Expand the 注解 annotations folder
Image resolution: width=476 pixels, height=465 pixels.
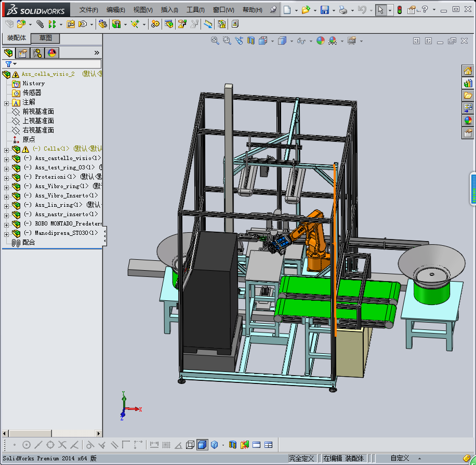click(x=6, y=103)
